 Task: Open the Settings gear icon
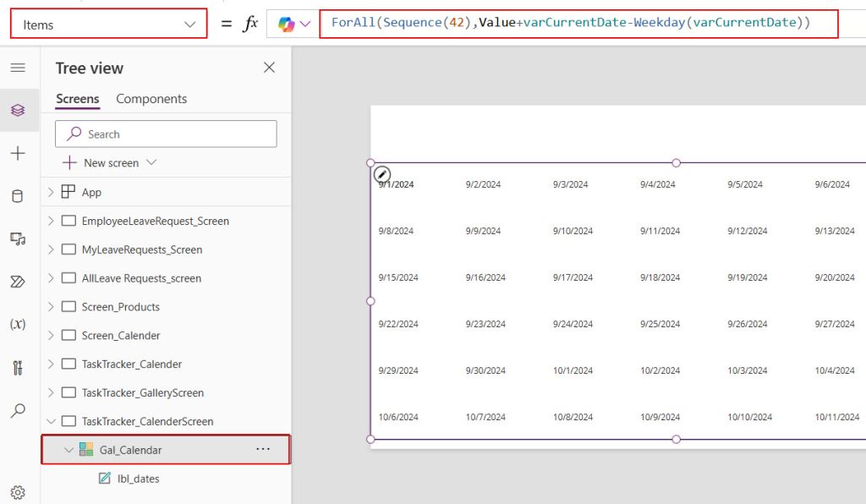(18, 492)
